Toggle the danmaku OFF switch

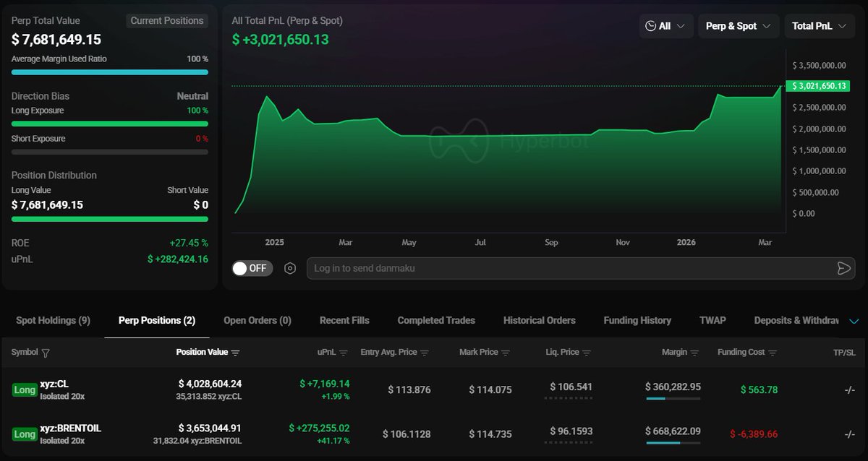pyautogui.click(x=252, y=268)
